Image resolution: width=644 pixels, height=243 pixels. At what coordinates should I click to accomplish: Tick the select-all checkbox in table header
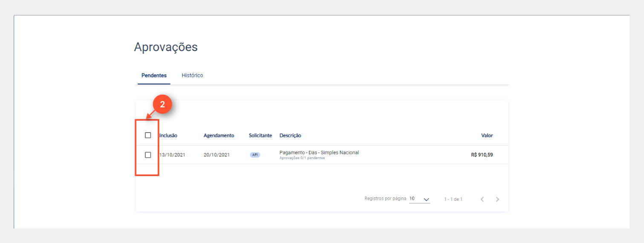148,135
